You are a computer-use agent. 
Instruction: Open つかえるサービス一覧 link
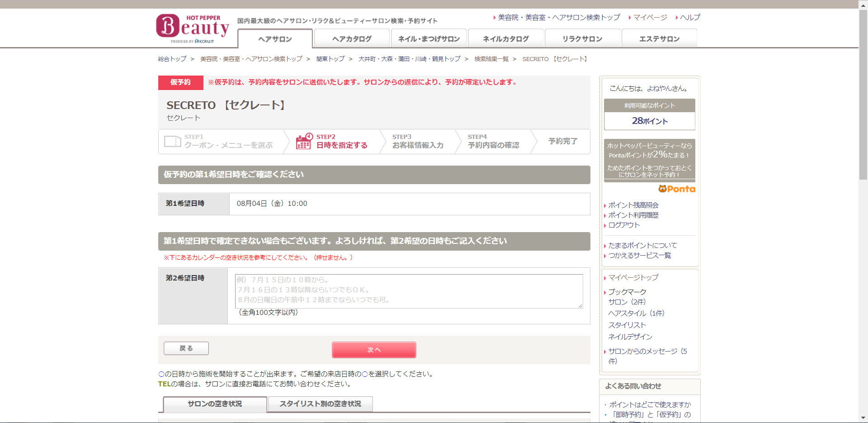click(640, 255)
